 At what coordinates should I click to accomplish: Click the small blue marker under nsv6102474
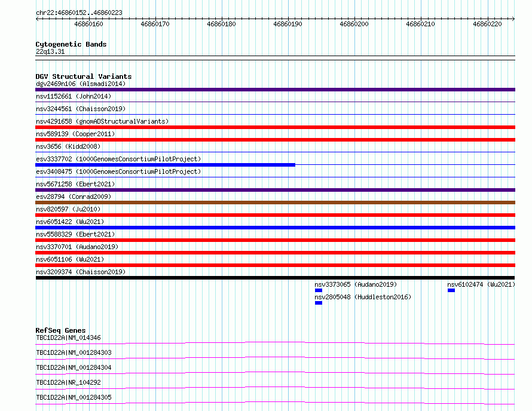(451, 290)
